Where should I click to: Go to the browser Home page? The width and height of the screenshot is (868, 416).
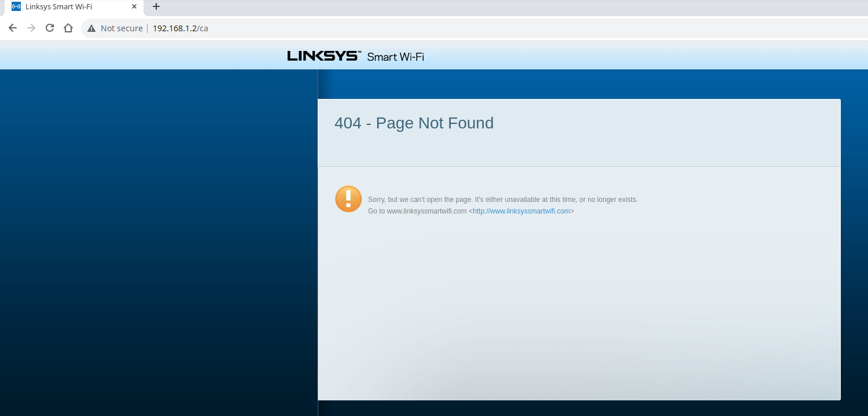(68, 28)
